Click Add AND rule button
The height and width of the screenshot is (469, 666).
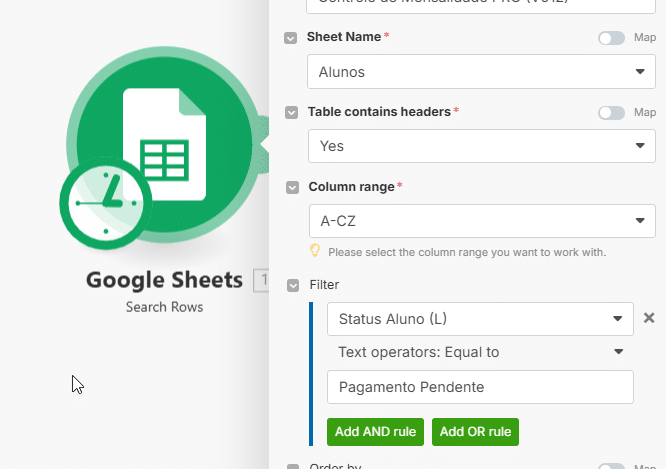(x=375, y=432)
